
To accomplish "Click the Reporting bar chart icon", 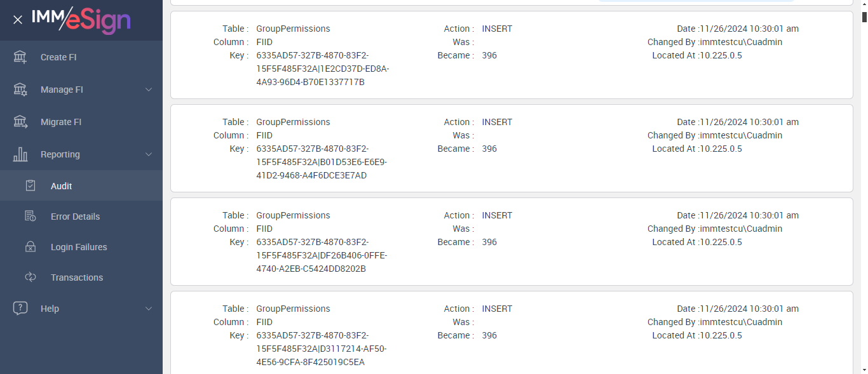I will [x=20, y=154].
